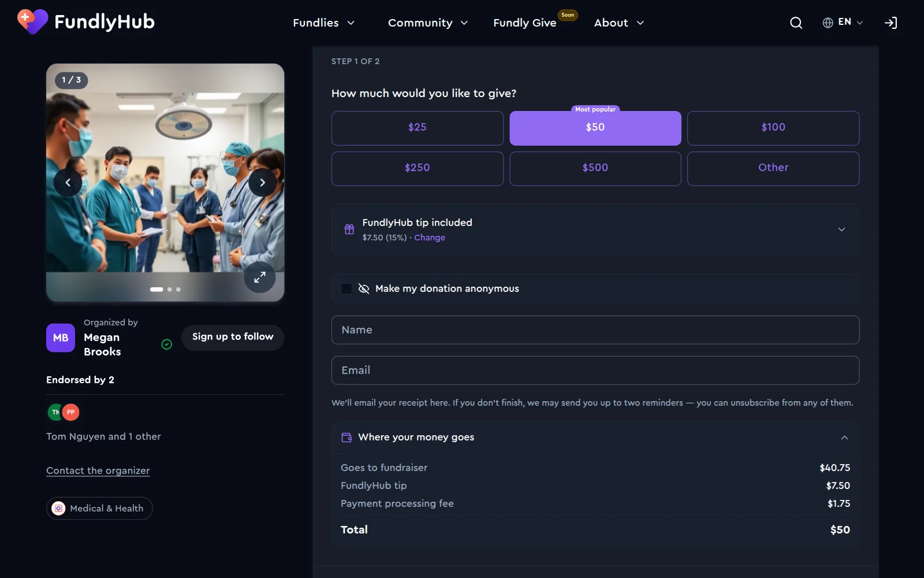Jump to third carousel slide dot
Image resolution: width=924 pixels, height=578 pixels.
[178, 289]
